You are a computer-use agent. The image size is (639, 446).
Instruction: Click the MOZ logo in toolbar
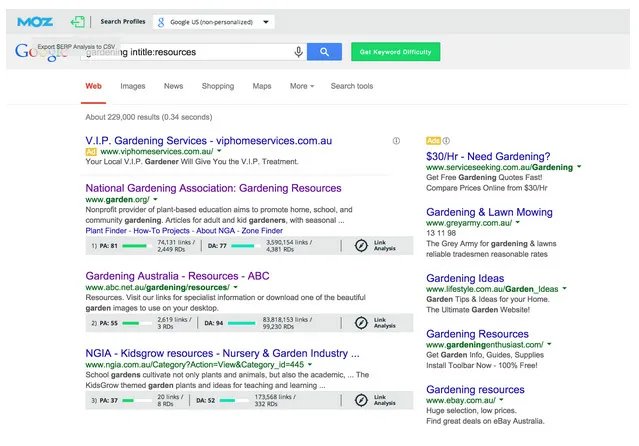pyautogui.click(x=34, y=21)
